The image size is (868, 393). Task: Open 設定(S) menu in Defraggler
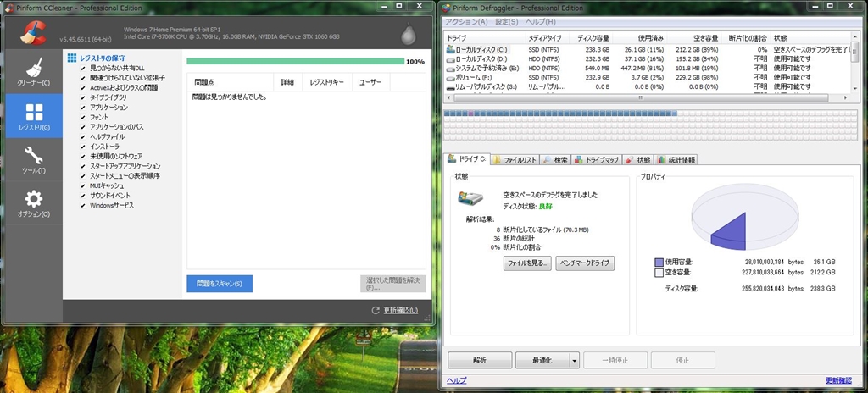(x=507, y=22)
